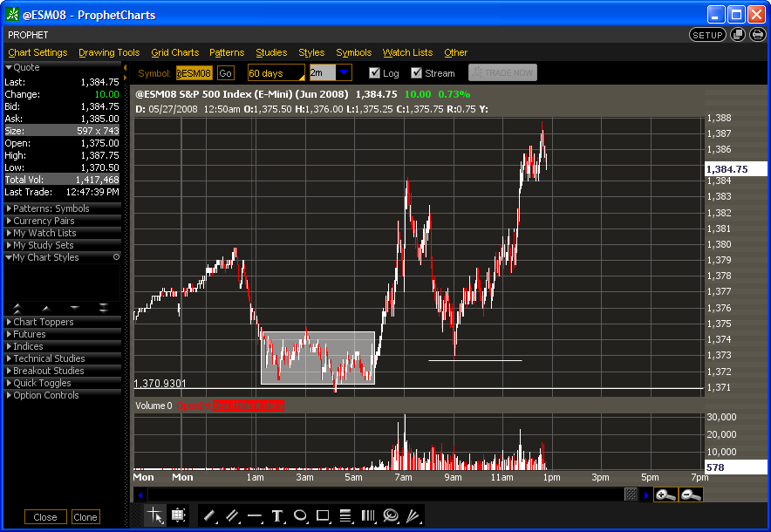Open the Watch Lists menu

[x=407, y=52]
